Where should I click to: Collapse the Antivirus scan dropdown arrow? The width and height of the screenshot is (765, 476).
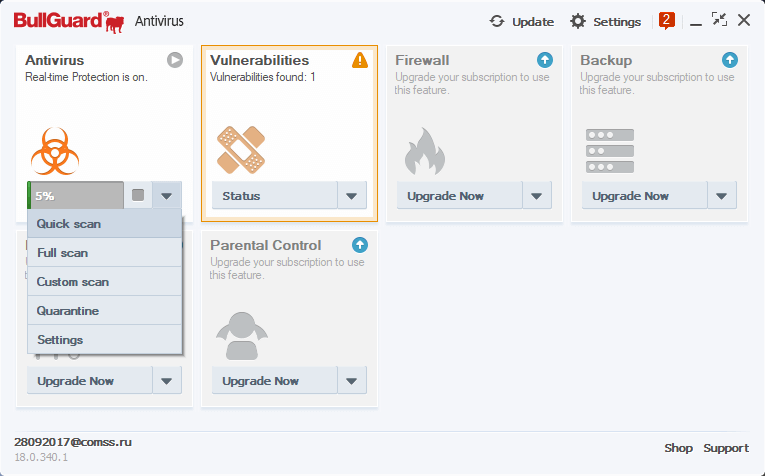pyautogui.click(x=167, y=196)
